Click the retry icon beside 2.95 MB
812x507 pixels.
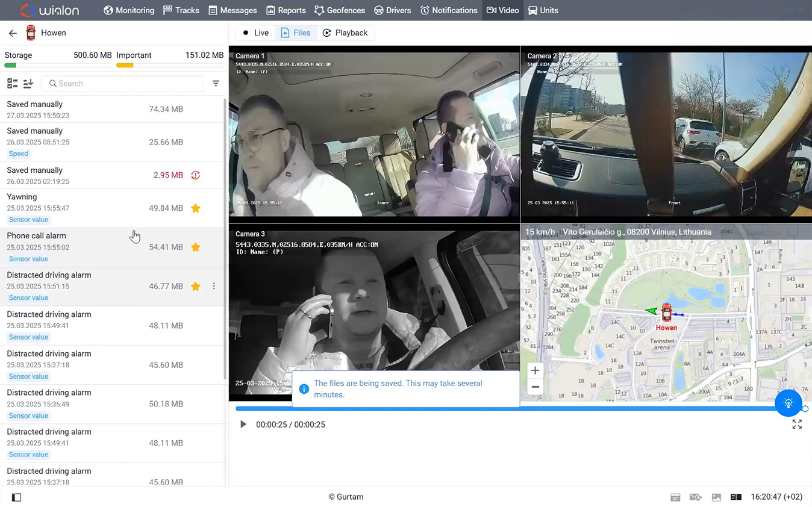tap(196, 175)
